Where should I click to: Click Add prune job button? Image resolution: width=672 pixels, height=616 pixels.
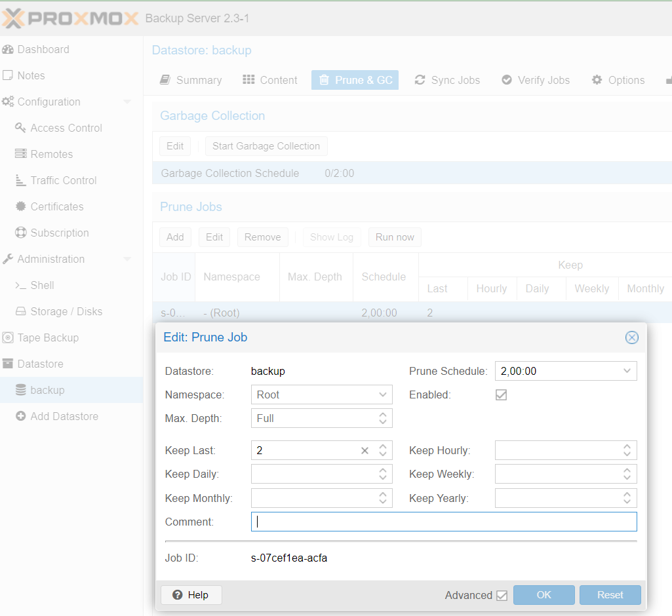tap(175, 237)
